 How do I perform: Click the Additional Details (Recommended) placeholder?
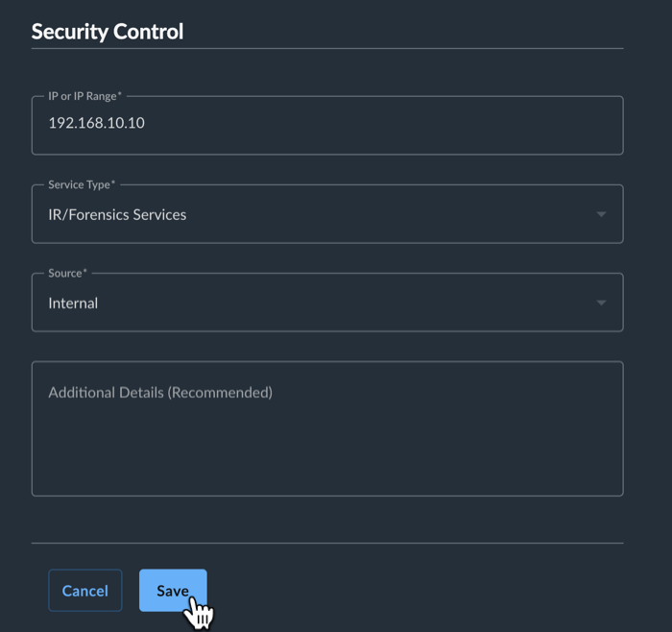(x=160, y=392)
